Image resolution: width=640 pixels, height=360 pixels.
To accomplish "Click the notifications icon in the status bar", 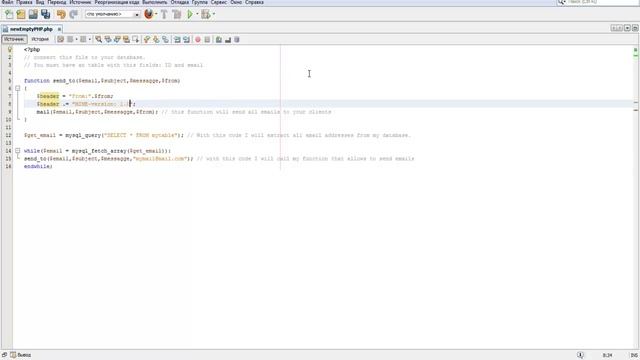I will [x=580, y=355].
